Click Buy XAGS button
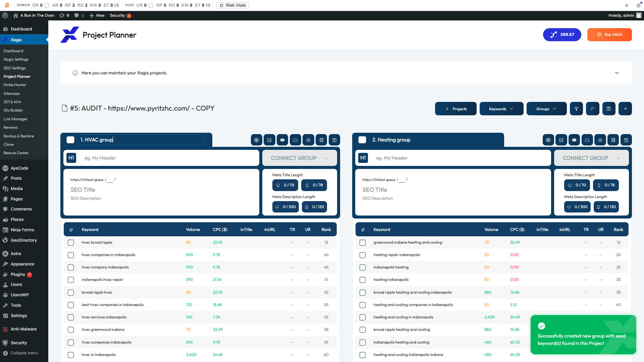 click(609, 35)
